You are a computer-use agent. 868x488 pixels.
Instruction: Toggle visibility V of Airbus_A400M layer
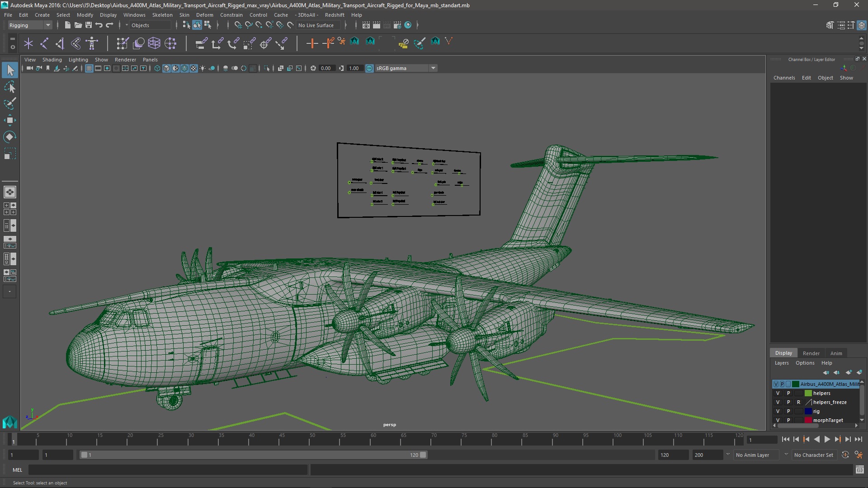[776, 385]
